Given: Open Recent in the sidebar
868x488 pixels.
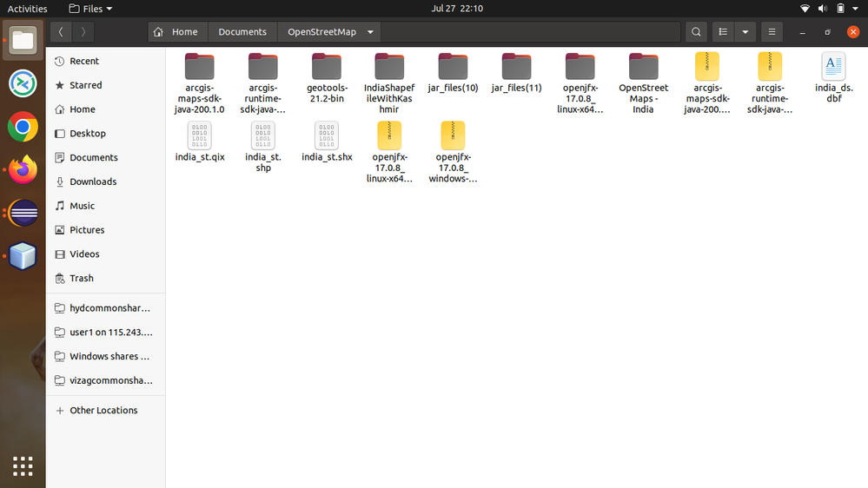Looking at the screenshot, I should pos(105,61).
